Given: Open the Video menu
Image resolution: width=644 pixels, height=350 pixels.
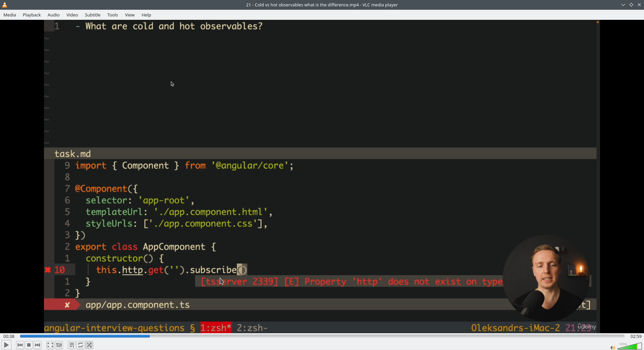Looking at the screenshot, I should pos(72,15).
